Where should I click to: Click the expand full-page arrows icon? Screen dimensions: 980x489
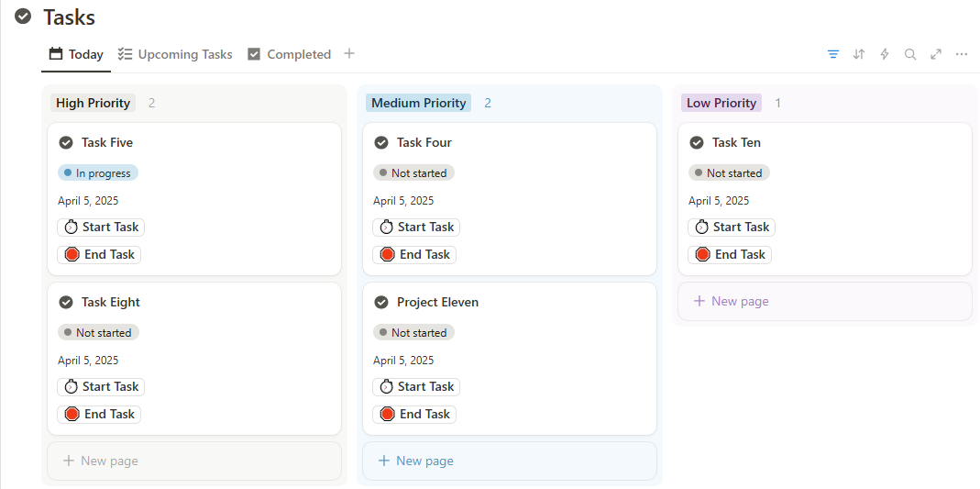pyautogui.click(x=936, y=54)
